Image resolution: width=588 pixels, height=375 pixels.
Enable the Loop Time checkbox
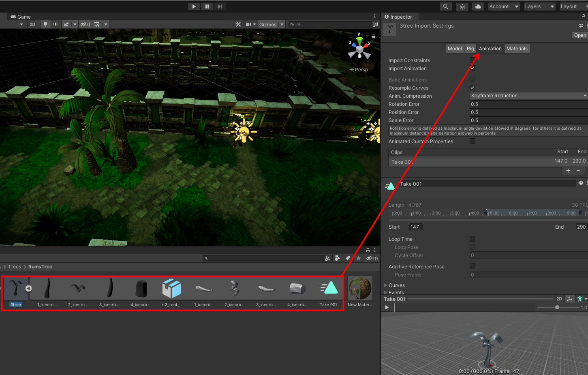[x=472, y=239]
